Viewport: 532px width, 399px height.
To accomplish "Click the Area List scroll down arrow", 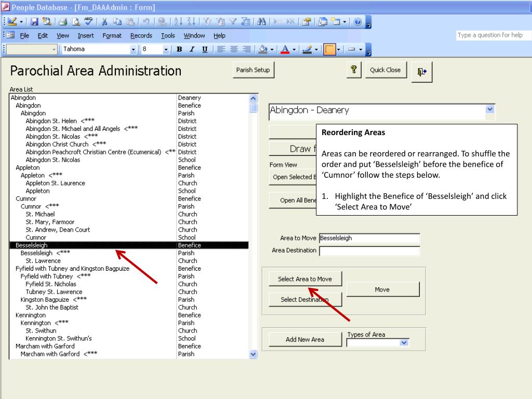I will (x=253, y=354).
